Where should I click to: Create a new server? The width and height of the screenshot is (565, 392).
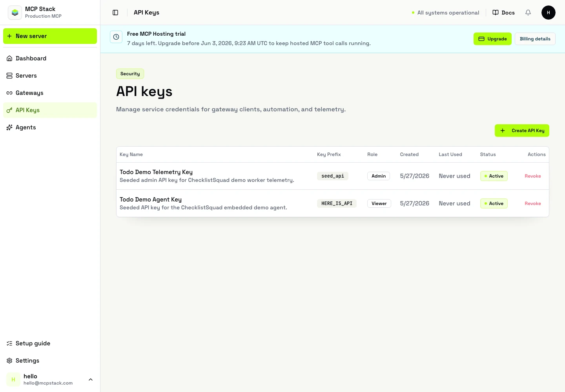[50, 36]
